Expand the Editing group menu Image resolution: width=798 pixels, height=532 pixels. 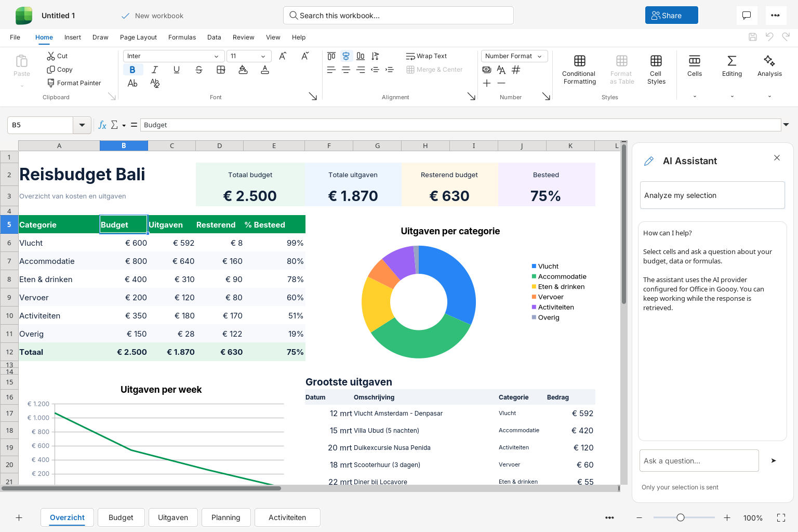click(x=732, y=96)
